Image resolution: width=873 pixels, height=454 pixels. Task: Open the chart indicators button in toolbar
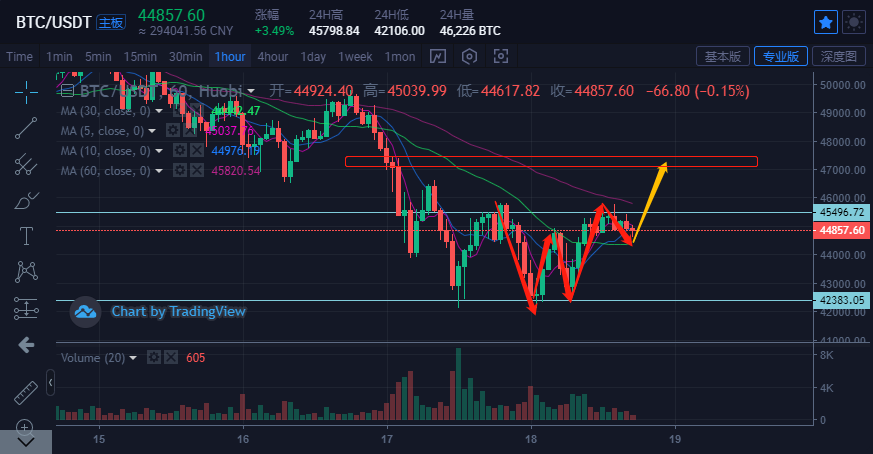pyautogui.click(x=438, y=56)
